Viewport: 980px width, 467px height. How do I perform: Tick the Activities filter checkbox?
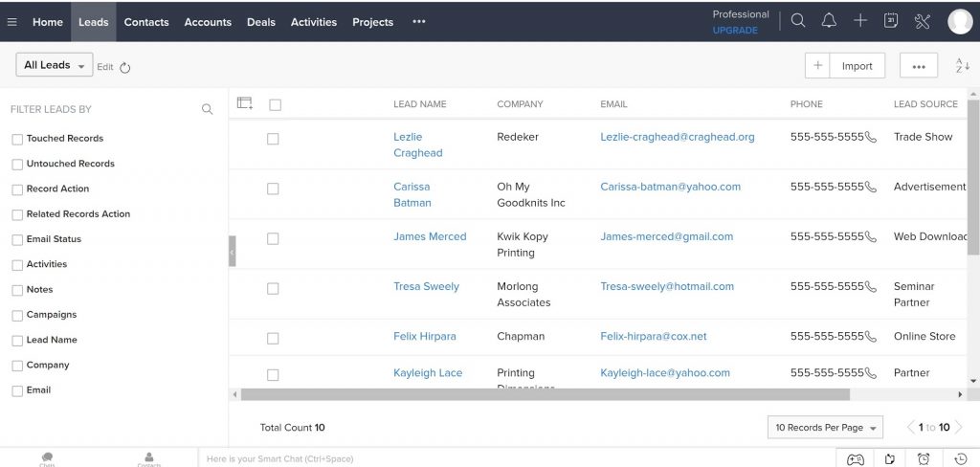(x=17, y=265)
